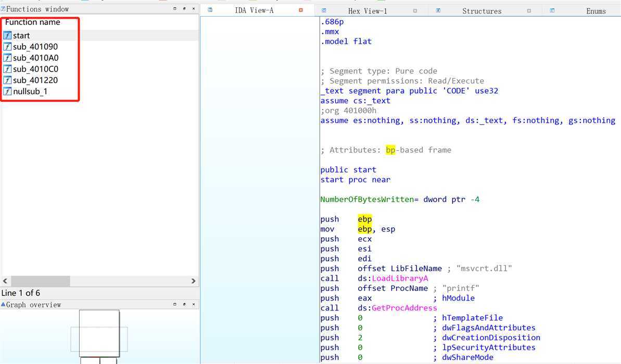Click the functions list horizontal scrollbar thumb
Screen dimensions: 621x364
(x=41, y=281)
